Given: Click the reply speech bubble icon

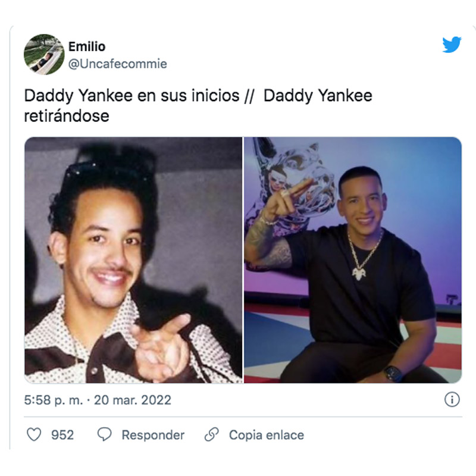Looking at the screenshot, I should coord(105,434).
